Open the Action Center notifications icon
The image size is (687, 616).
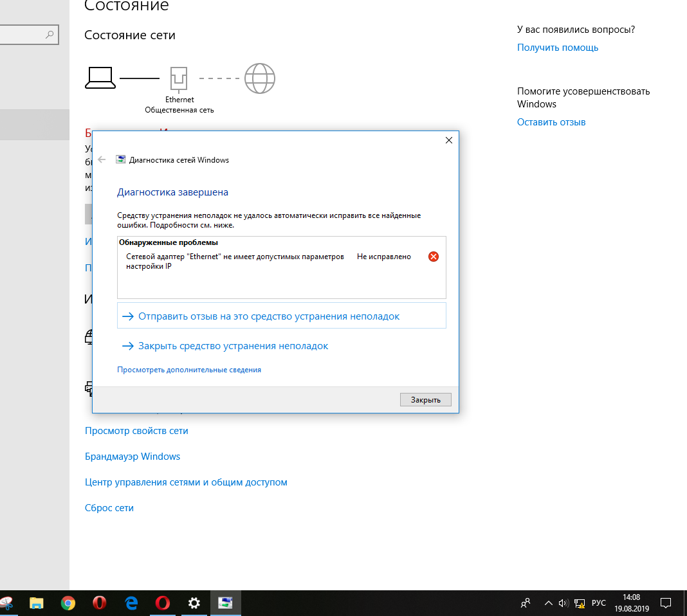point(666,603)
